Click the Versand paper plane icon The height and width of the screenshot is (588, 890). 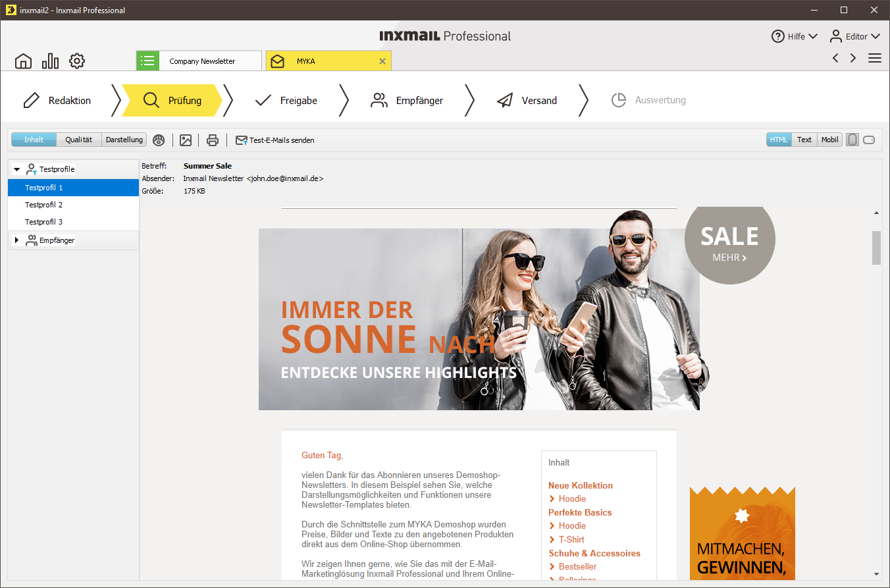[505, 100]
